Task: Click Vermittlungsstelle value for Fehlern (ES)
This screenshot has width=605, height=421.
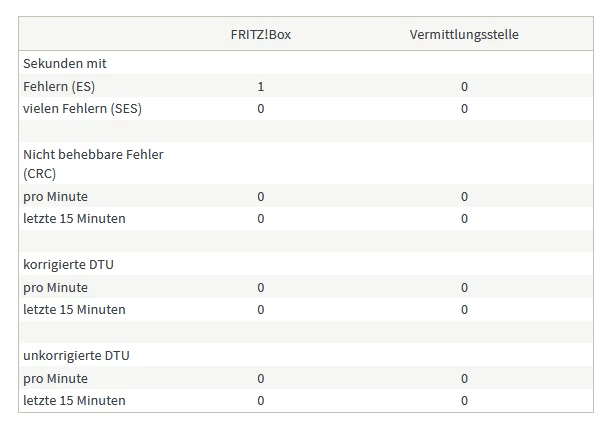Action: (464, 86)
